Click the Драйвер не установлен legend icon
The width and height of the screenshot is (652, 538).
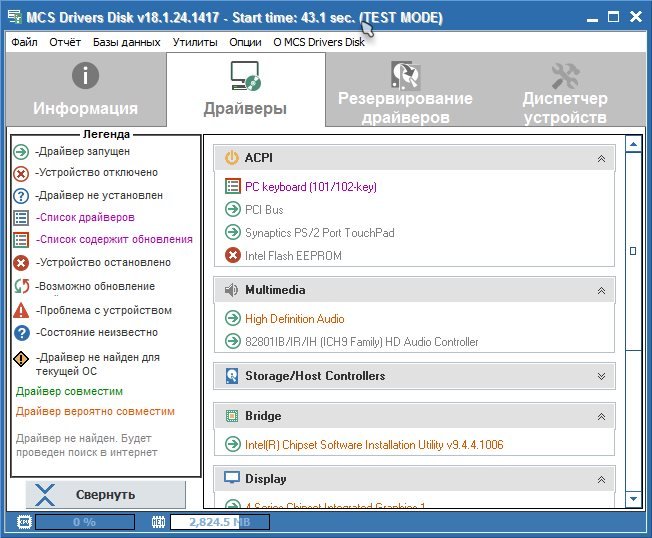(x=21, y=196)
